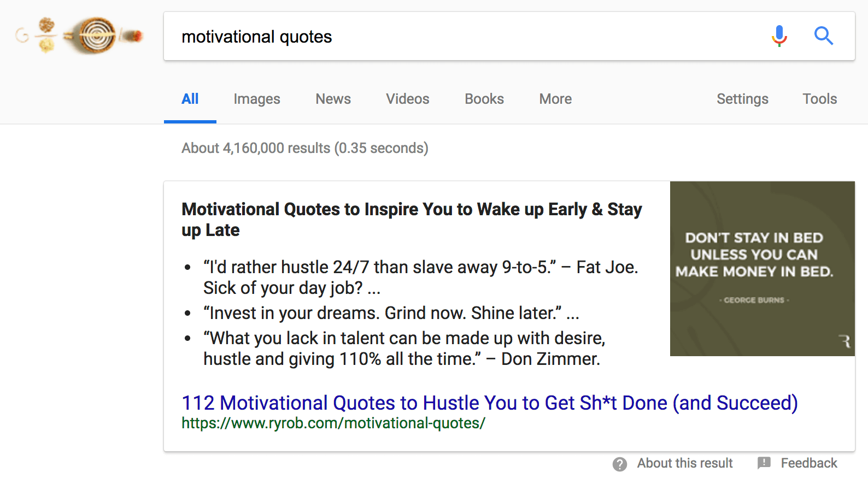Click the About this result link
Image resolution: width=868 pixels, height=484 pixels.
(685, 463)
